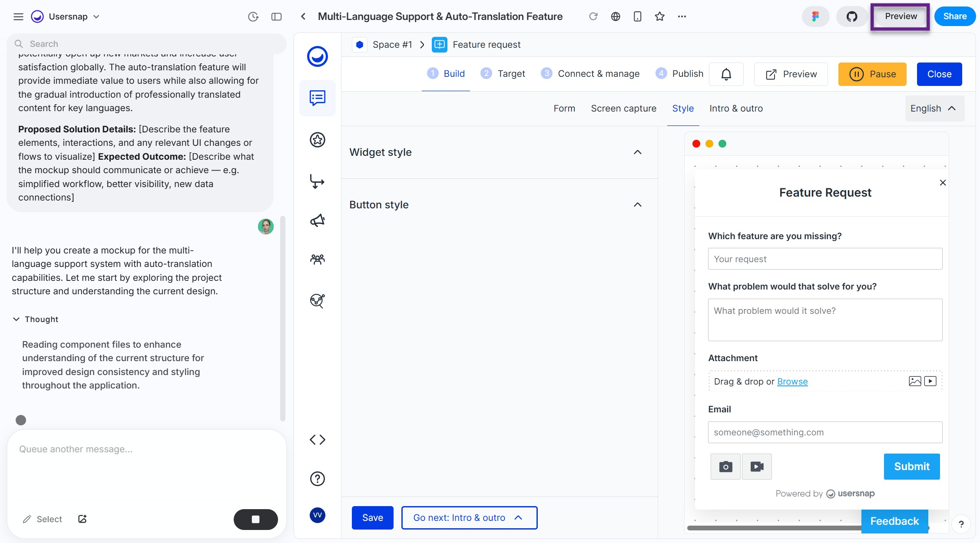Switch to the Screen capture tab

coord(623,109)
